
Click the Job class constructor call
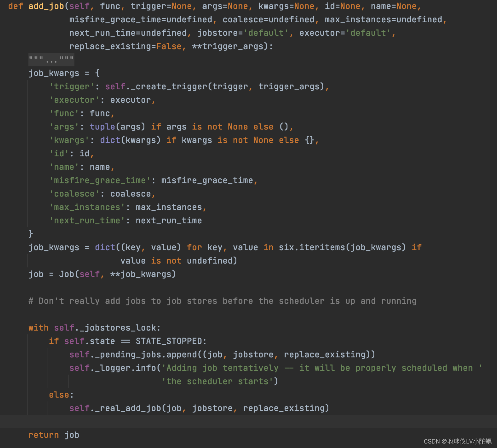(x=67, y=274)
